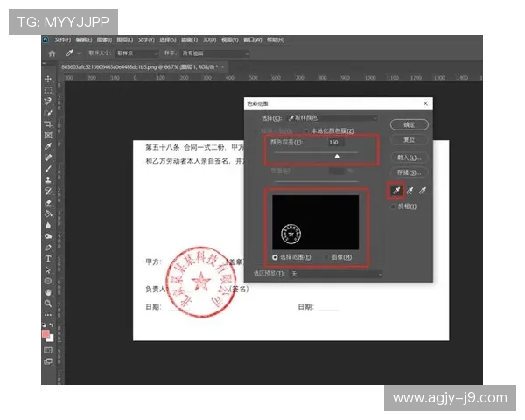Select the Hand tool
This screenshot has height=420, width=525.
point(48,292)
